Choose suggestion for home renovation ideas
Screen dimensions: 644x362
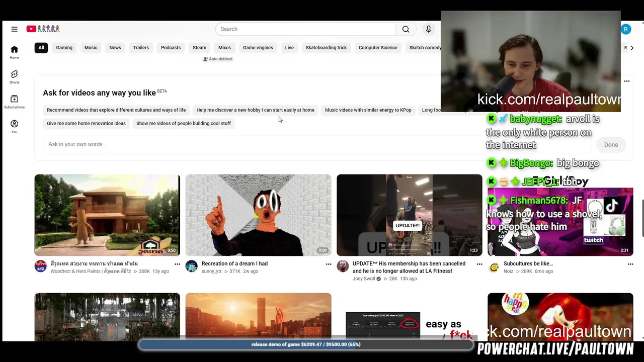click(86, 123)
